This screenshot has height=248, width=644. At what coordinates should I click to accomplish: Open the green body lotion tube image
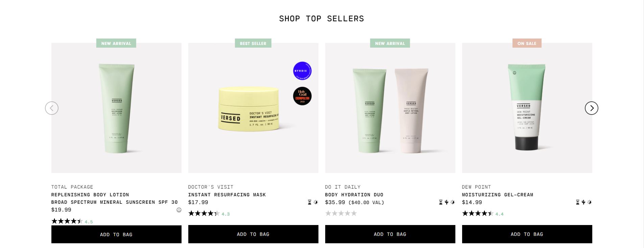tap(116, 108)
